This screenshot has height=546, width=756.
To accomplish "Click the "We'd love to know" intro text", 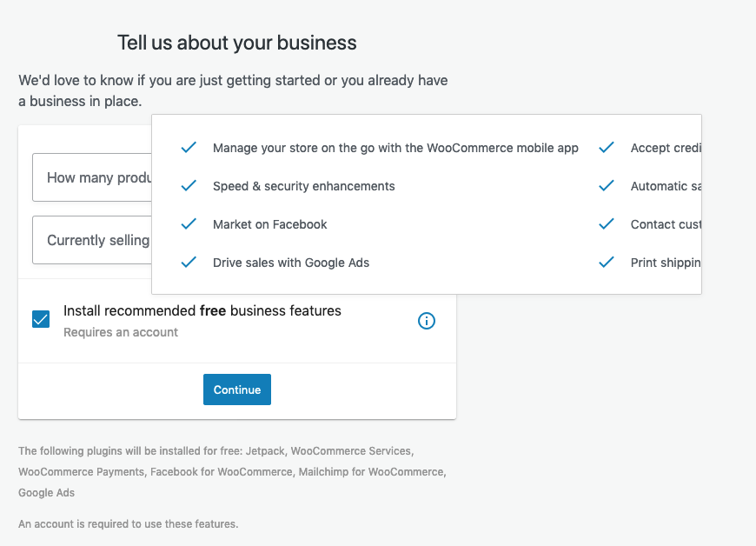I will (x=233, y=90).
